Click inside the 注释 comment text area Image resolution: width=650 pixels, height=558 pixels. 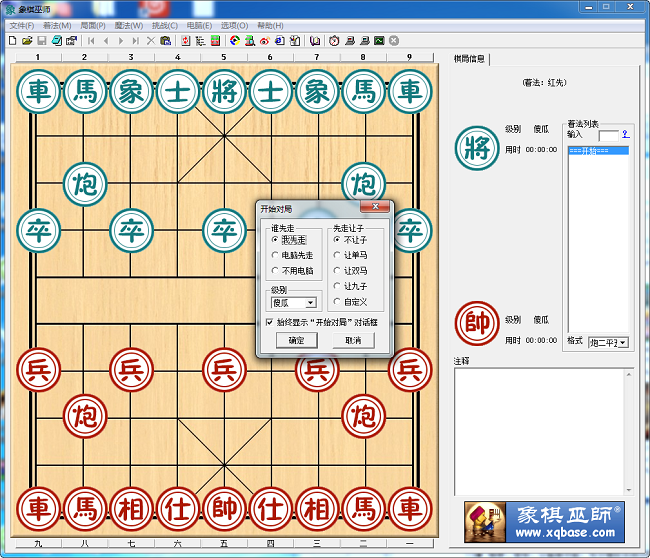(539, 432)
